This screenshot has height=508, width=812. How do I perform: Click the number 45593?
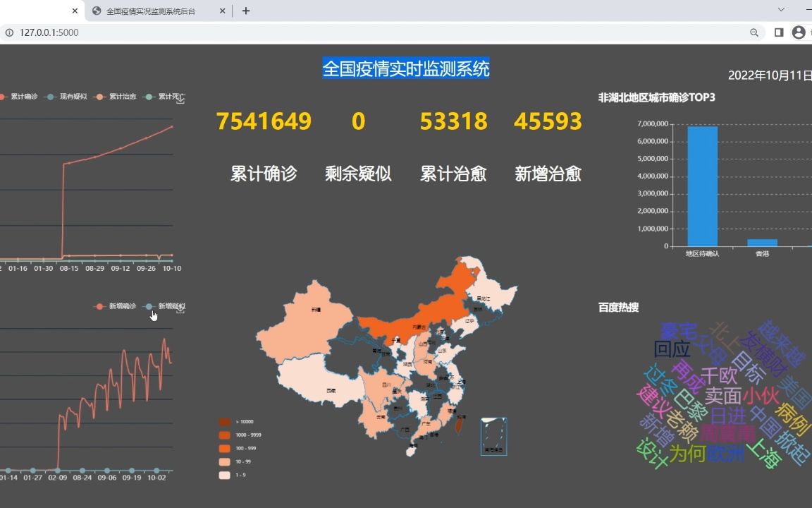pos(548,121)
